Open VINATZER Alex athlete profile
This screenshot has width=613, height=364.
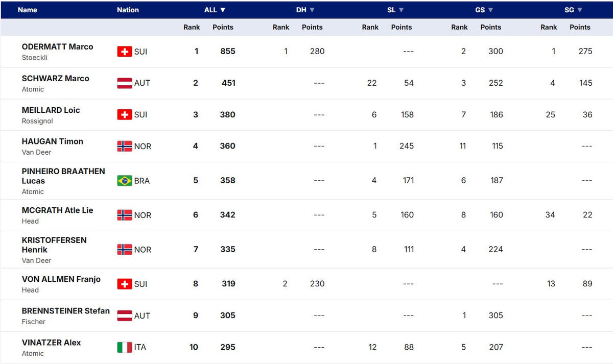pos(51,343)
